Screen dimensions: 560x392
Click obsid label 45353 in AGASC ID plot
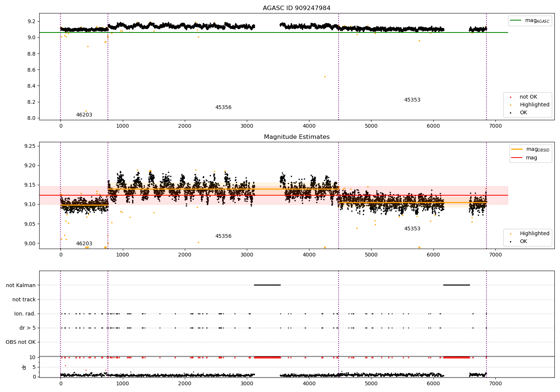click(x=412, y=100)
